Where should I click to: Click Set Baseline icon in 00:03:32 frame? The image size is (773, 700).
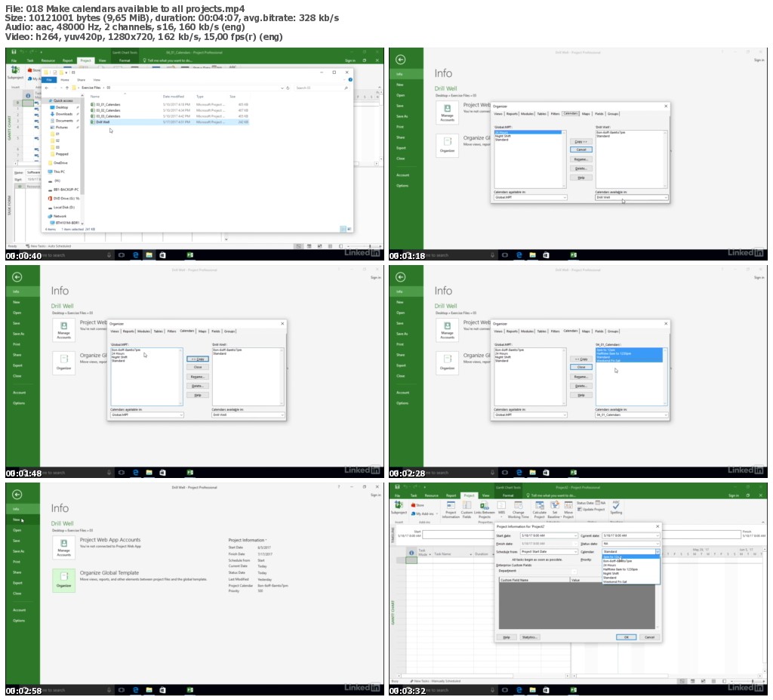[x=554, y=505]
